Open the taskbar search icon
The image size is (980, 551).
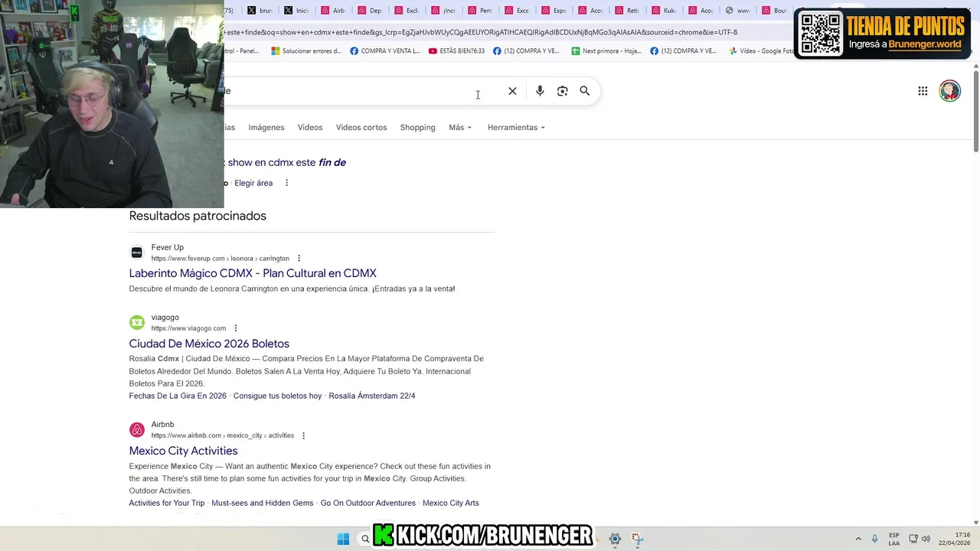(365, 539)
